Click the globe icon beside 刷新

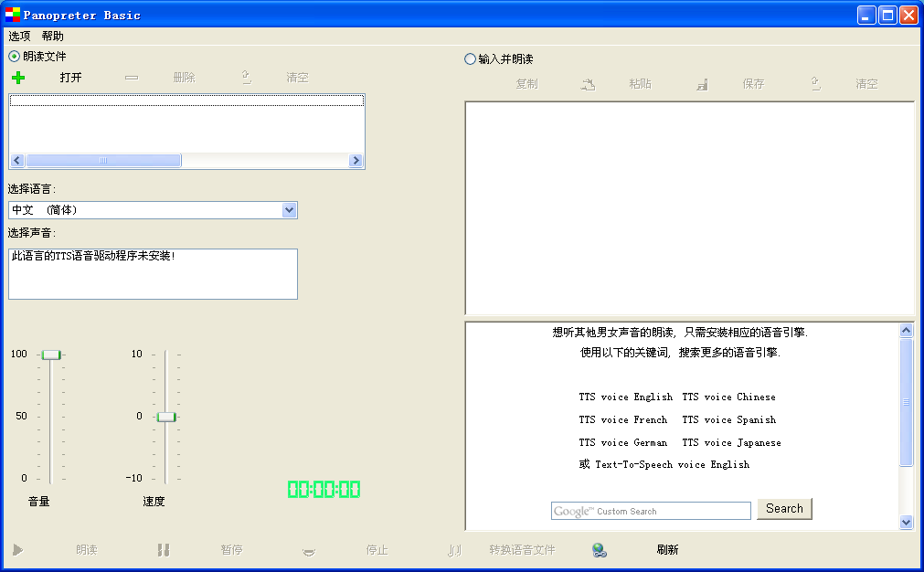coord(599,549)
